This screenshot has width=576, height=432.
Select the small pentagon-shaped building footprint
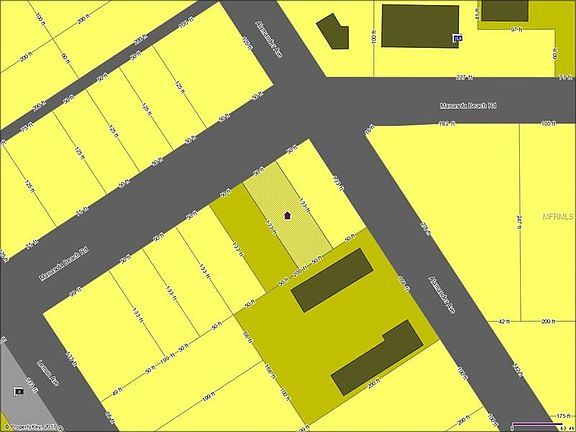(334, 32)
